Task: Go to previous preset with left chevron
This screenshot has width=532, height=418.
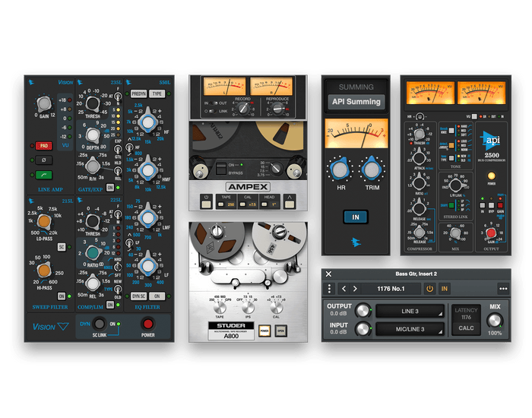Action: (344, 289)
